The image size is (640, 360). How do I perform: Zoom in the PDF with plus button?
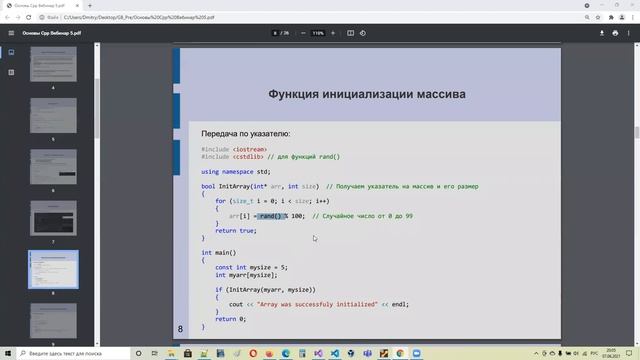pyautogui.click(x=333, y=33)
